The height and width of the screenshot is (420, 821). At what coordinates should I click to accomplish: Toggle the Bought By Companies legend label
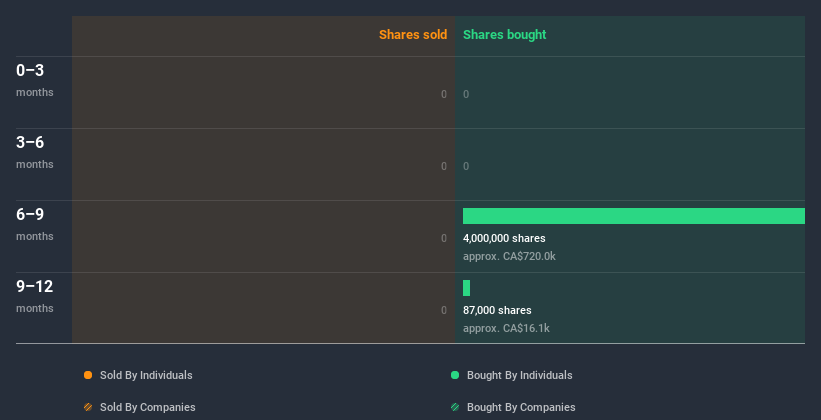pyautogui.click(x=521, y=407)
